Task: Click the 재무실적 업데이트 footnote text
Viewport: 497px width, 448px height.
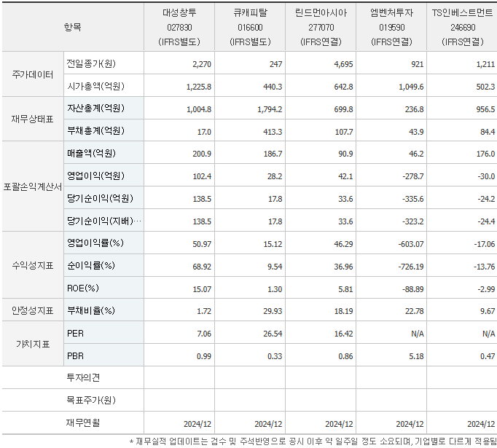Action: [x=313, y=441]
